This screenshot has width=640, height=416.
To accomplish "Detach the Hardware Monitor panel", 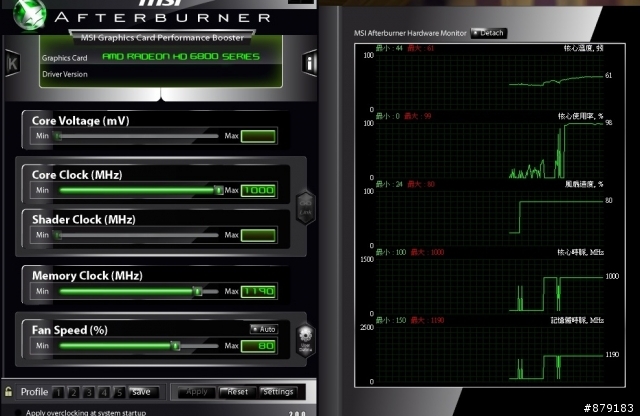I will (489, 33).
